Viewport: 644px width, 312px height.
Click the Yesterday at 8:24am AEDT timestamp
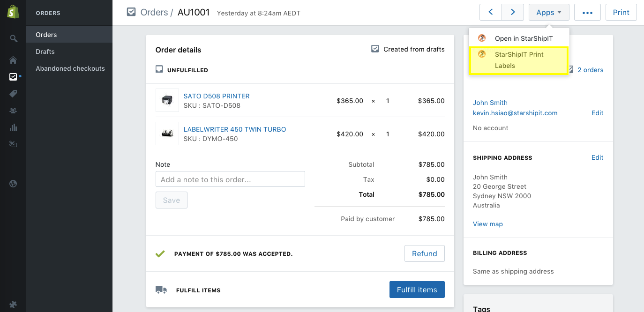pos(258,13)
